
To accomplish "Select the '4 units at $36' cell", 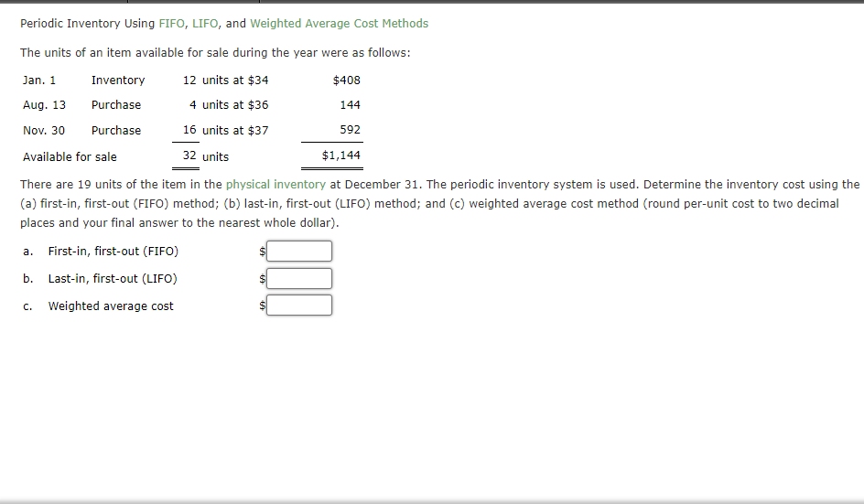I will pyautogui.click(x=229, y=105).
